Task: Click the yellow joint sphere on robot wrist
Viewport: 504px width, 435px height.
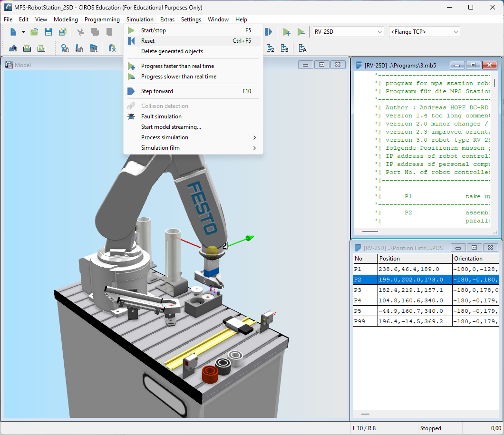Action: click(x=212, y=251)
